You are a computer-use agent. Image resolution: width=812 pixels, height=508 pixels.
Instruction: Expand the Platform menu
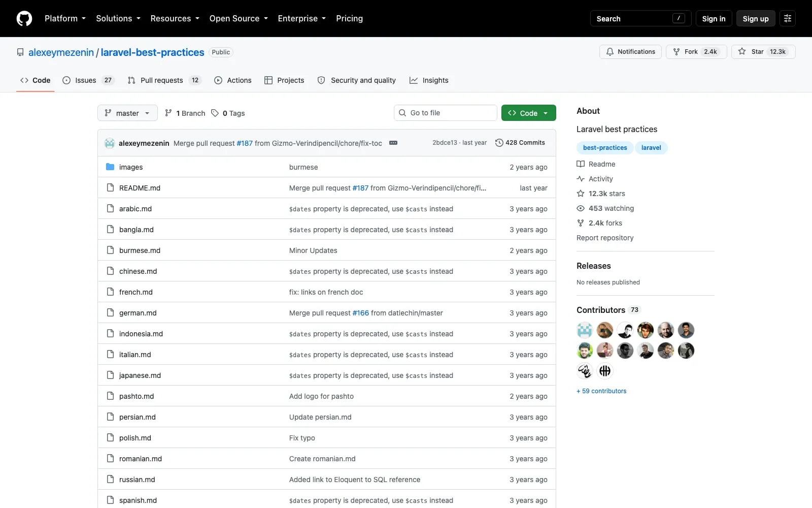click(x=65, y=18)
